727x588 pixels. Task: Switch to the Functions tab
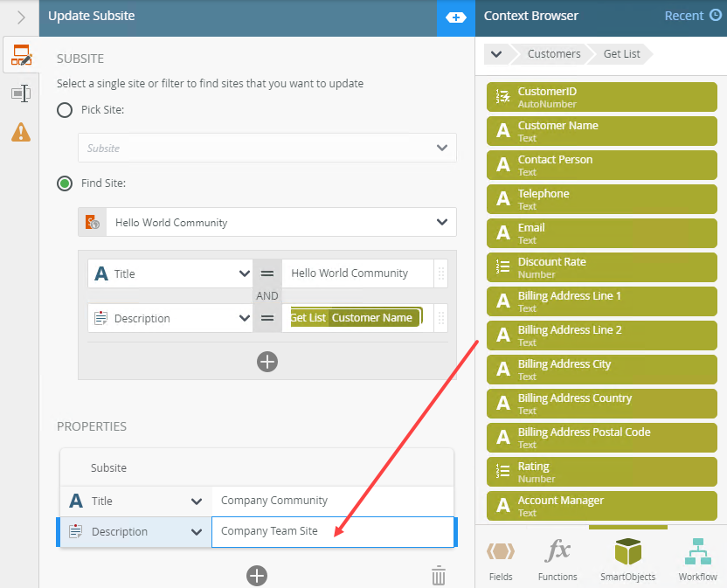coord(557,559)
